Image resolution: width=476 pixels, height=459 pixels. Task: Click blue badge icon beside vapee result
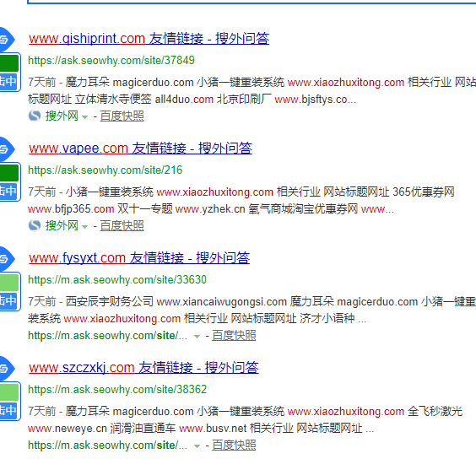tap(6, 149)
